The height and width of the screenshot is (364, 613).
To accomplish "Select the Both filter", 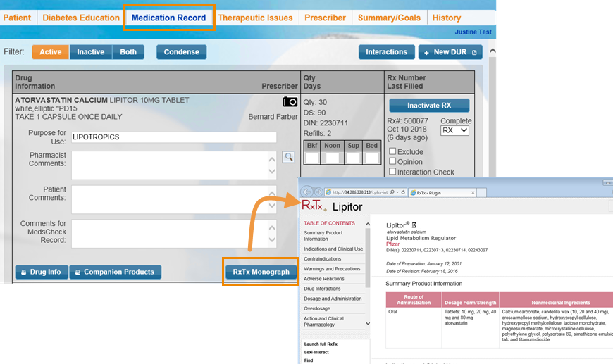I will click(128, 52).
